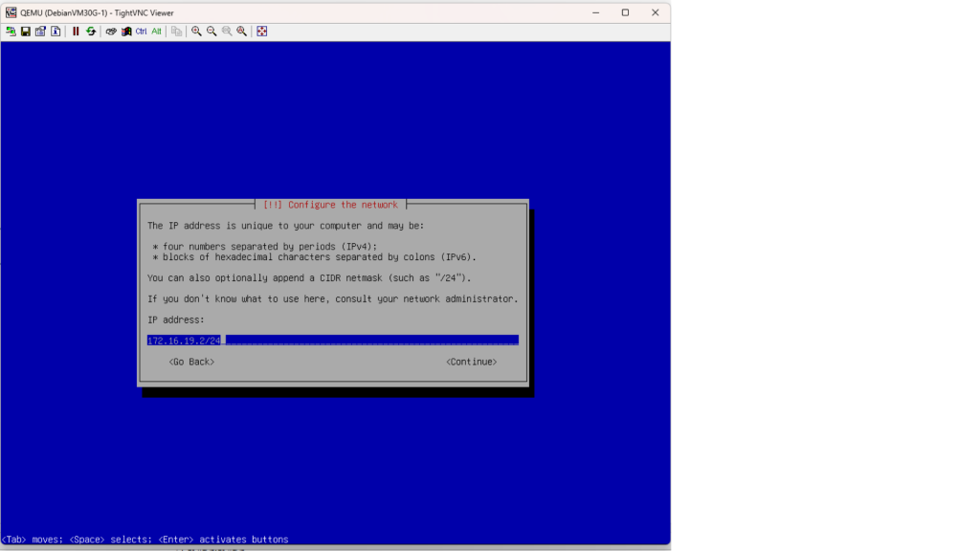Click the IP address input field
This screenshot has height=551, width=980.
[332, 340]
